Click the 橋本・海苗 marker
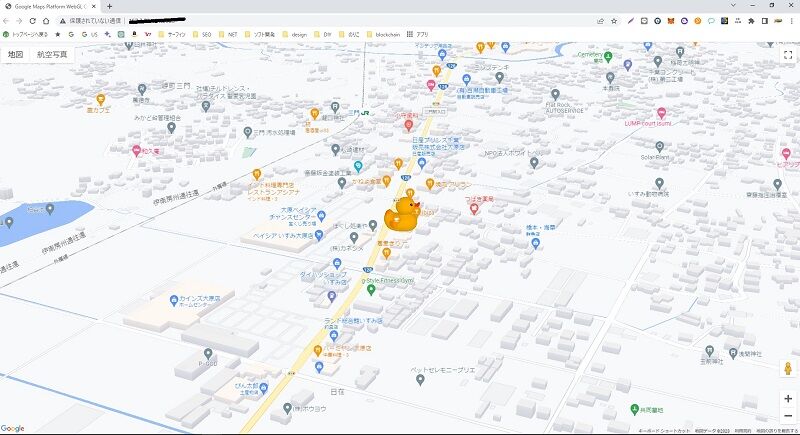This screenshot has width=800, height=435. (x=535, y=243)
